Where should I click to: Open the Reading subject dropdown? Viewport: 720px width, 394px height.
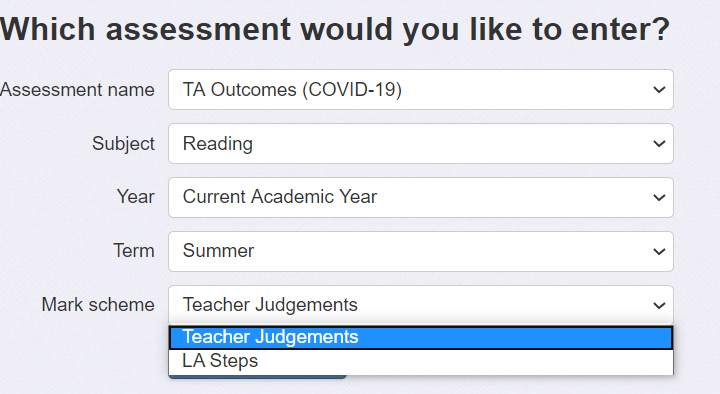click(421, 143)
